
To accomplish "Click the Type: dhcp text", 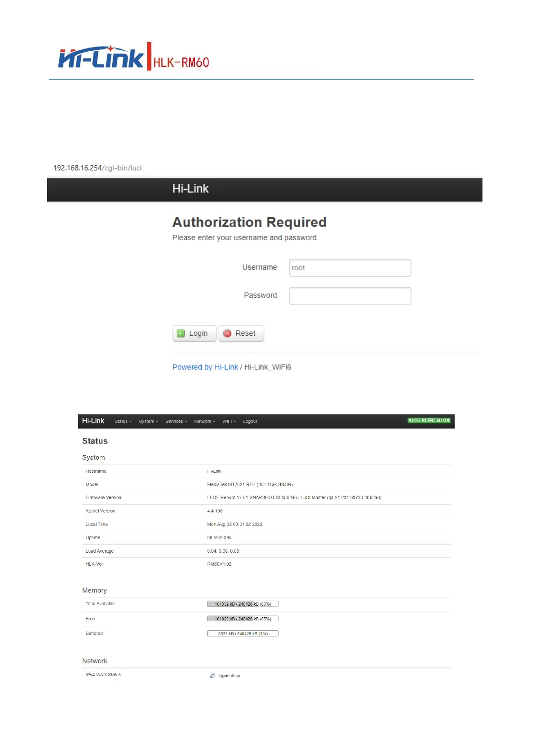I will [229, 676].
